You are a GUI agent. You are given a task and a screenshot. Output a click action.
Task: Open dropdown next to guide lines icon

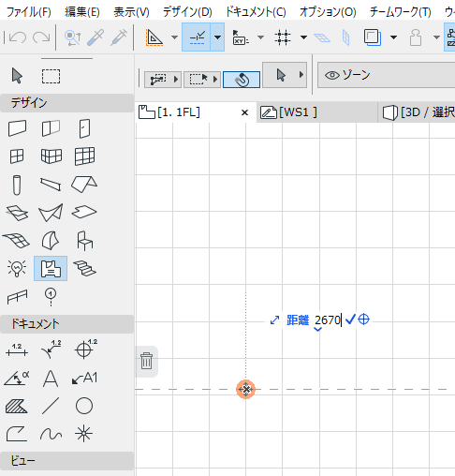175,37
